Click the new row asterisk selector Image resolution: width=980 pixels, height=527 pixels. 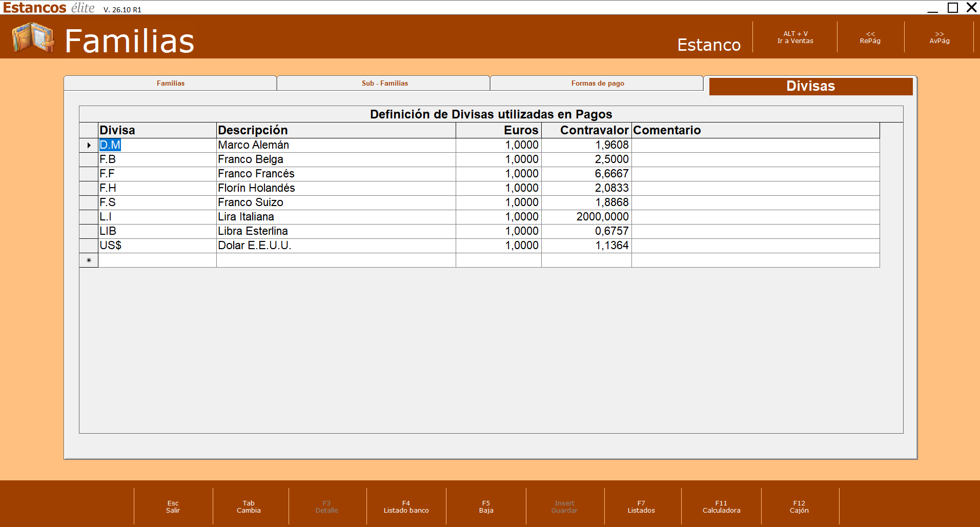pyautogui.click(x=89, y=260)
